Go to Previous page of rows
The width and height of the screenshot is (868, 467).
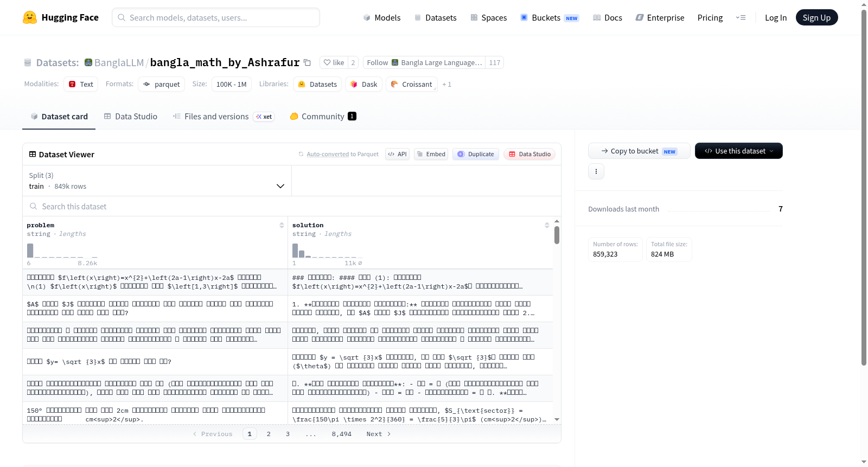coord(213,434)
